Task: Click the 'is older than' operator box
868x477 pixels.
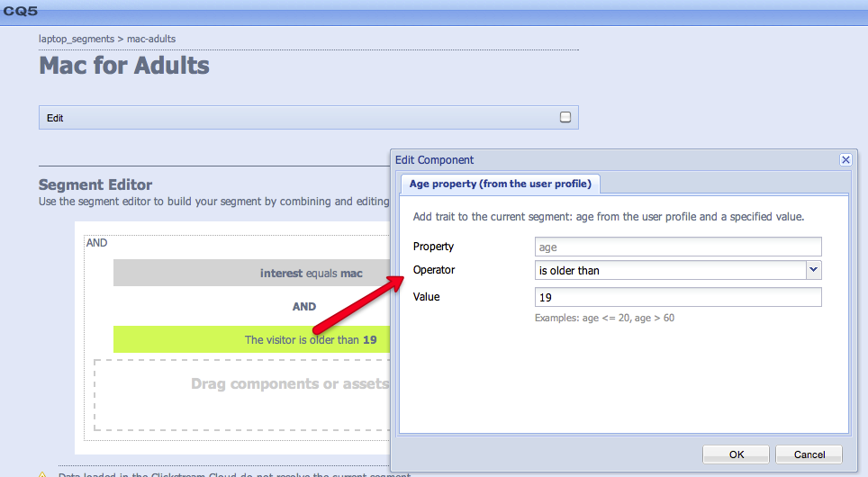Action: click(671, 270)
